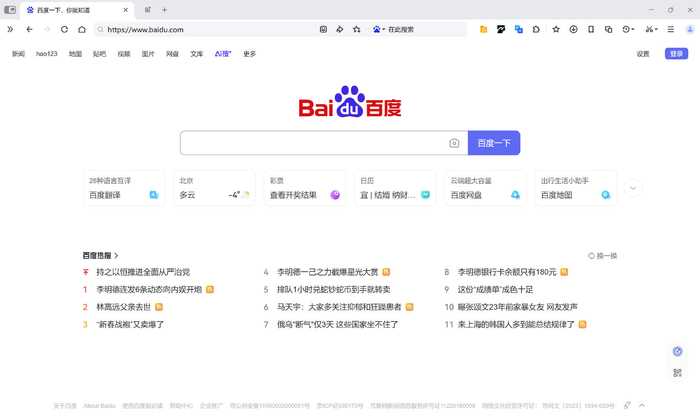
Task: Click the orange notes extension icon
Action: [x=483, y=29]
